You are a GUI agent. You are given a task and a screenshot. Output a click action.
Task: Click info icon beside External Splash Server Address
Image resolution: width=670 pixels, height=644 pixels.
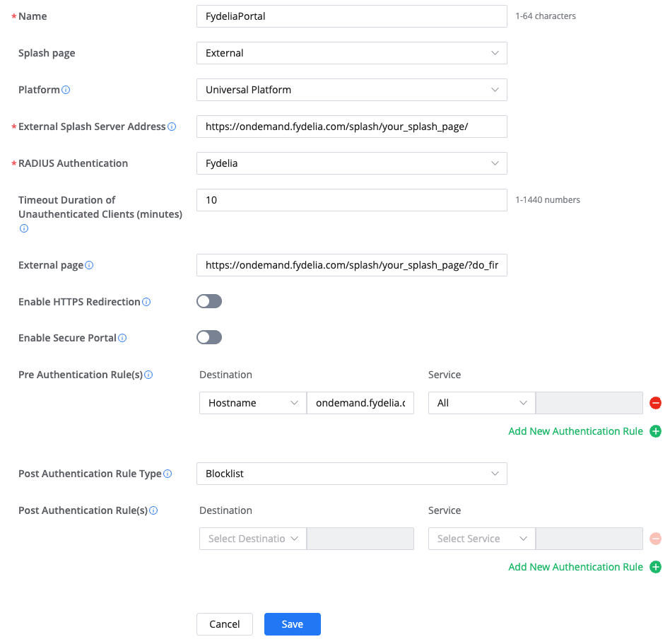[172, 127]
